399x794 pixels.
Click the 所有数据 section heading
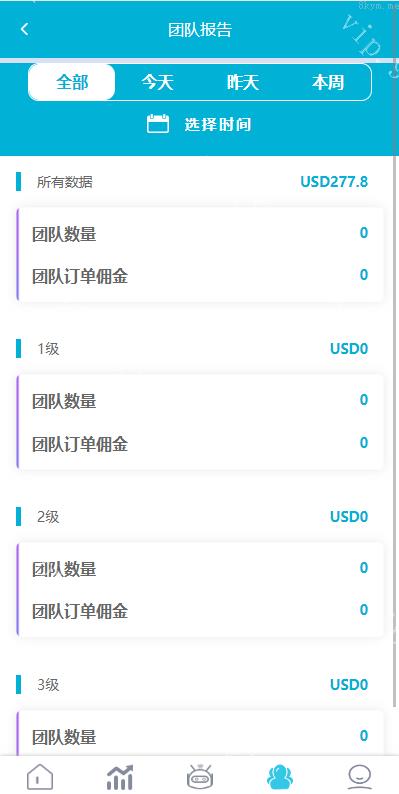65,182
